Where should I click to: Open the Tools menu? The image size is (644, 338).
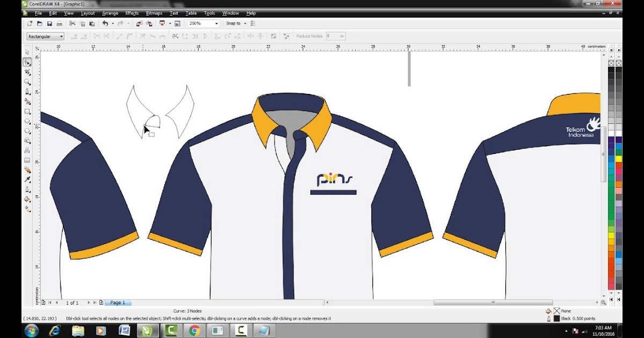click(x=209, y=13)
